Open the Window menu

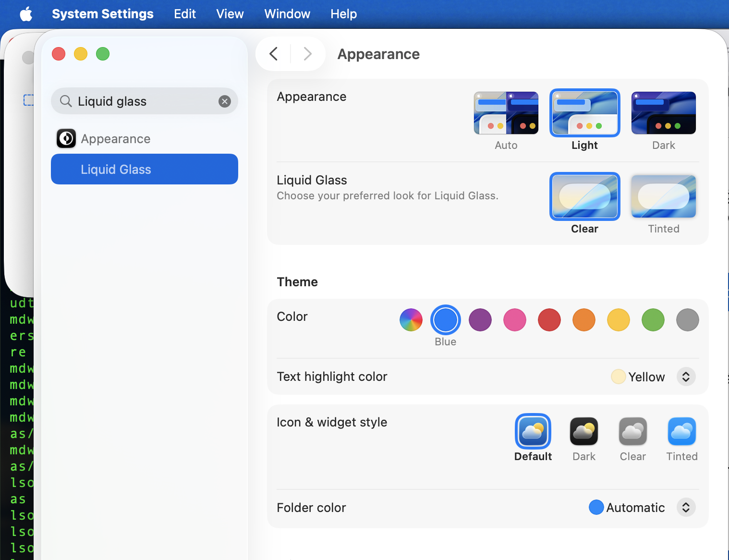pyautogui.click(x=287, y=14)
